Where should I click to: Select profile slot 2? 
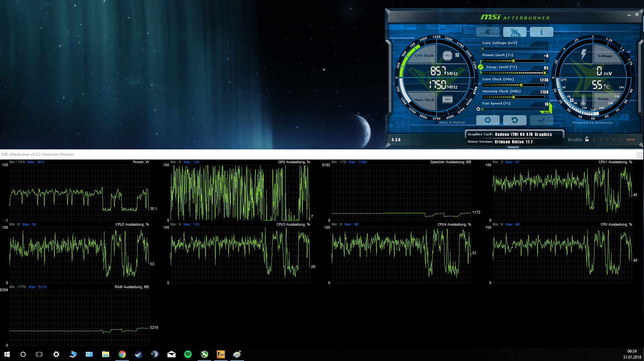point(600,140)
